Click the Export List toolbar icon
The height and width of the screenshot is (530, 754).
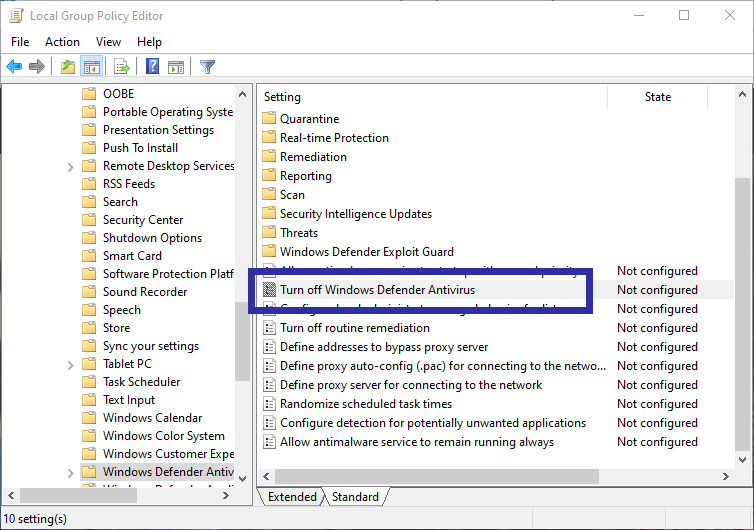pyautogui.click(x=122, y=66)
